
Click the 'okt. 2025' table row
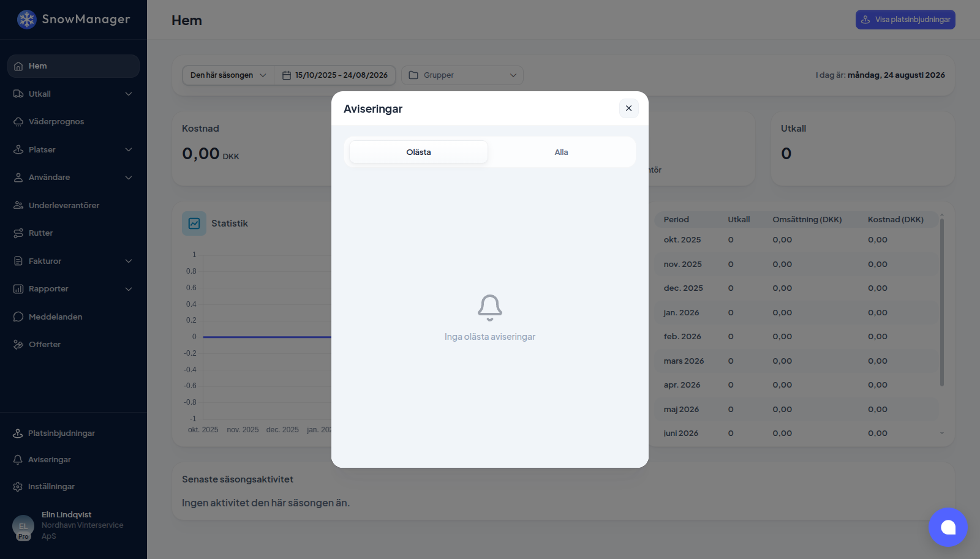coord(796,240)
